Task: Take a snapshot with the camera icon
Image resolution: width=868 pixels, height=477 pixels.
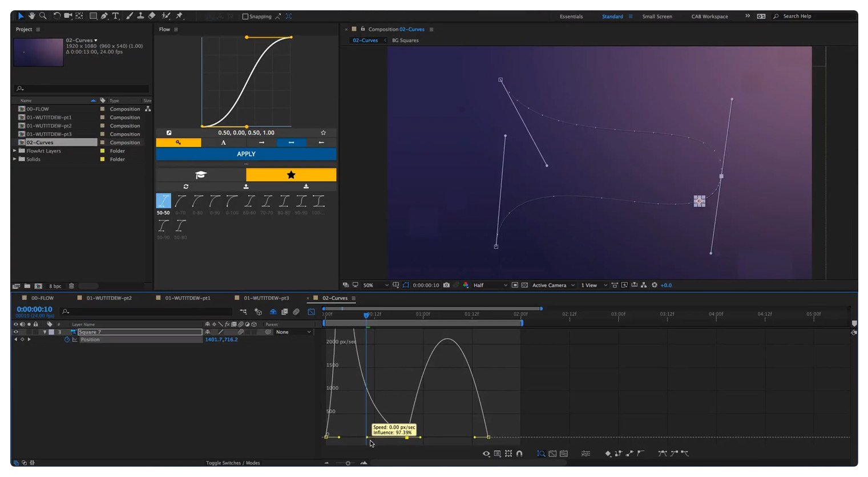Action: (x=446, y=285)
